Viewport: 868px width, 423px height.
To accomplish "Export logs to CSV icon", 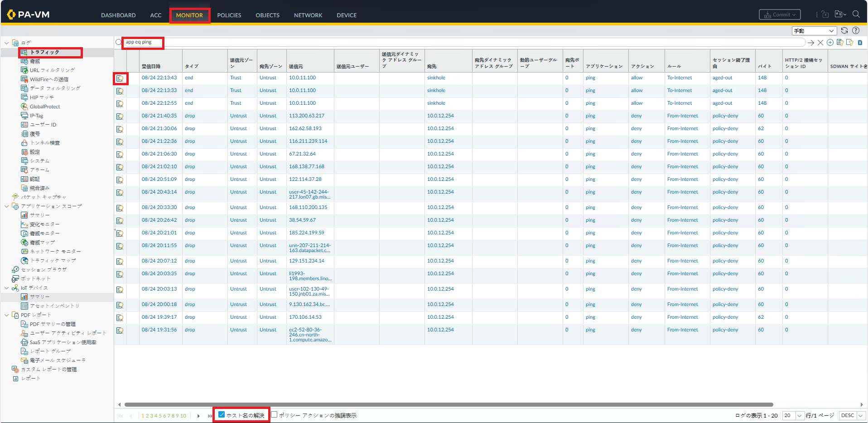I will 860,43.
